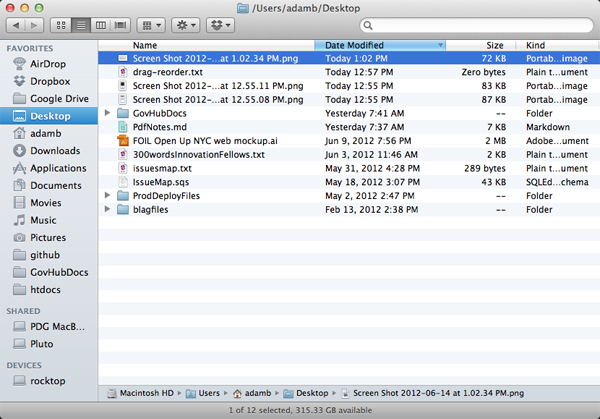This screenshot has width=600, height=419.
Task: Expand the blagfiles folder disclosure triangle
Action: [108, 209]
